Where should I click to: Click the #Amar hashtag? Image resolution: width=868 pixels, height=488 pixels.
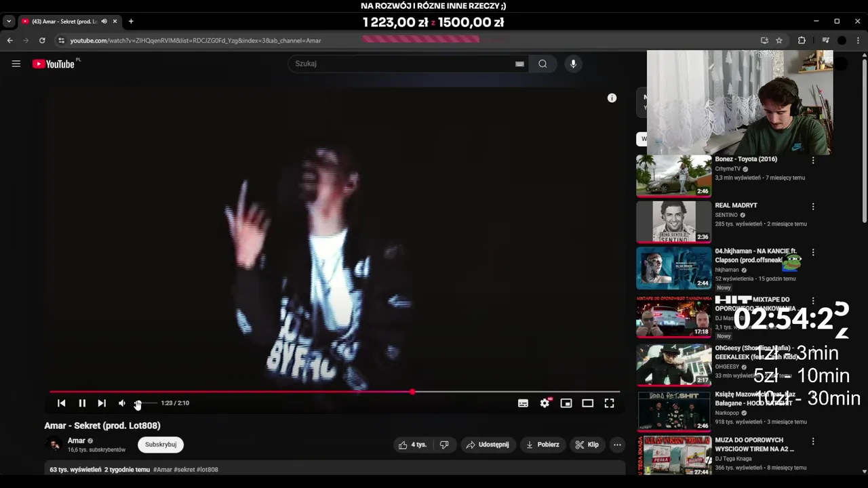pos(163,470)
